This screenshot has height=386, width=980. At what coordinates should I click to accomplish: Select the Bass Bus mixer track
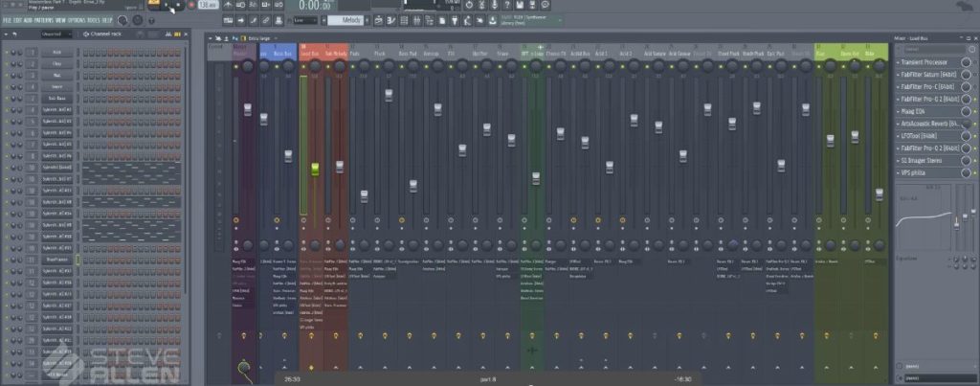pyautogui.click(x=282, y=54)
